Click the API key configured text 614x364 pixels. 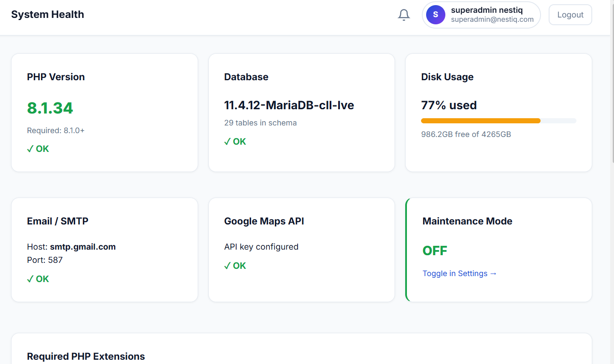click(x=261, y=247)
